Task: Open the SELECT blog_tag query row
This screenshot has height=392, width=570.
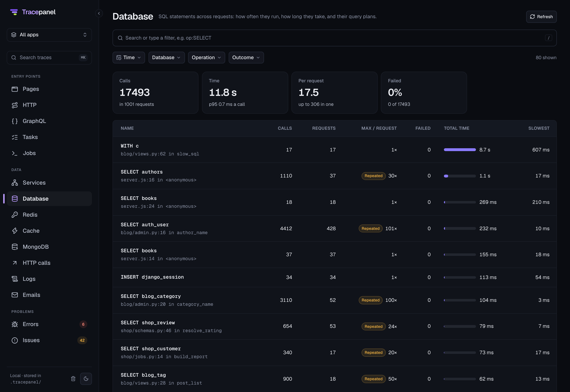Action: click(x=334, y=379)
